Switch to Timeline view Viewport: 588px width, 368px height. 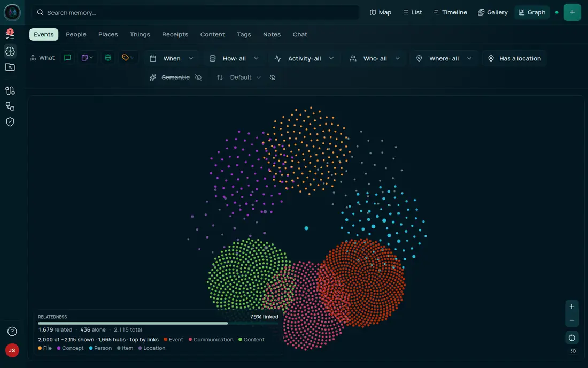click(x=450, y=12)
